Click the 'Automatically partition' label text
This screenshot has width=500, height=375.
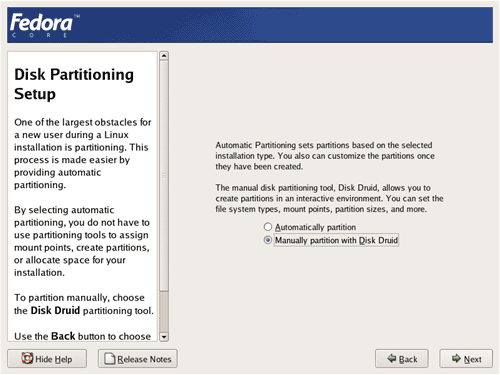point(315,227)
